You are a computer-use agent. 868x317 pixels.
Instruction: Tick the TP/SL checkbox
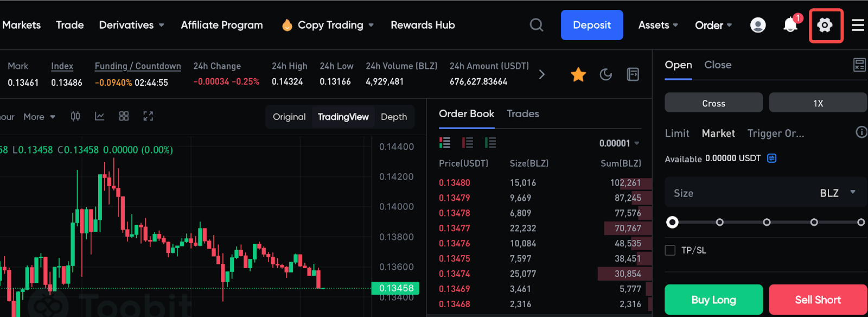click(x=670, y=250)
